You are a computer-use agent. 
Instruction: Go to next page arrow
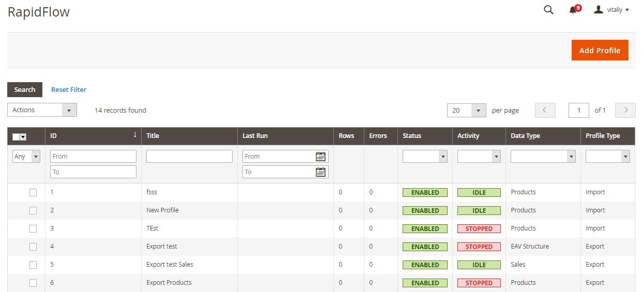(626, 110)
